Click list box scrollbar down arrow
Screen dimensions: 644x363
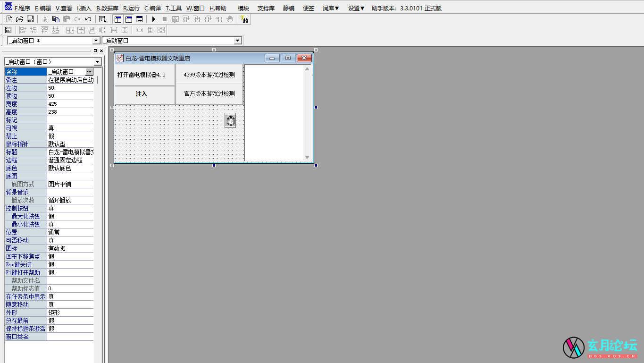pos(307,157)
